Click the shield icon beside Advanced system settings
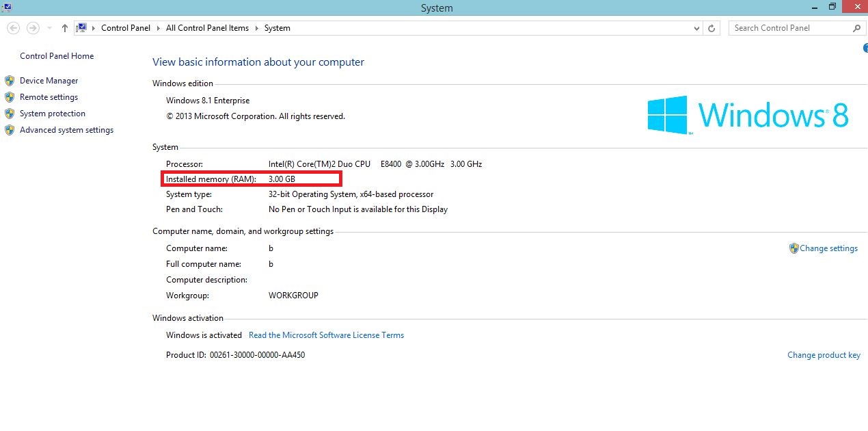The width and height of the screenshot is (868, 431). pyautogui.click(x=10, y=130)
